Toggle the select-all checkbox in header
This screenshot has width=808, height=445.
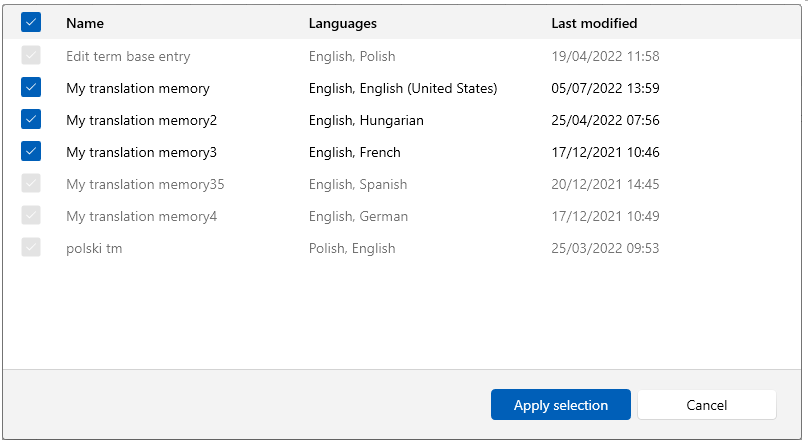(31, 23)
